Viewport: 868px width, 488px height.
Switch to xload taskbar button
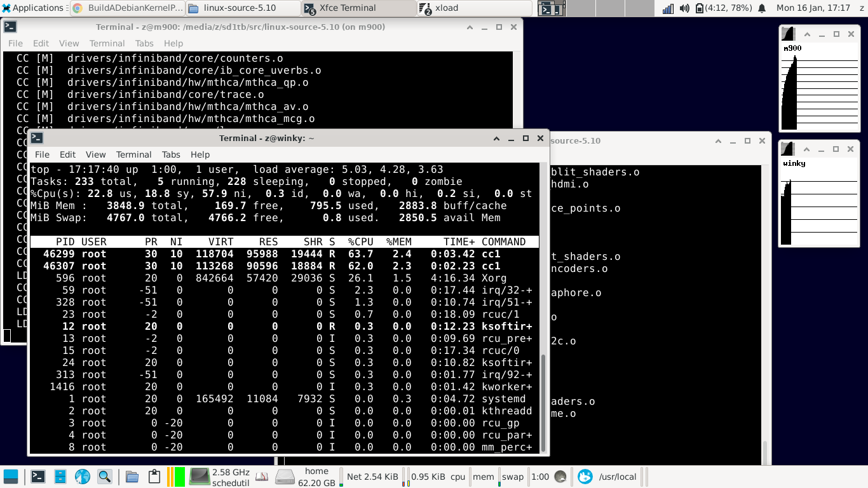(475, 8)
